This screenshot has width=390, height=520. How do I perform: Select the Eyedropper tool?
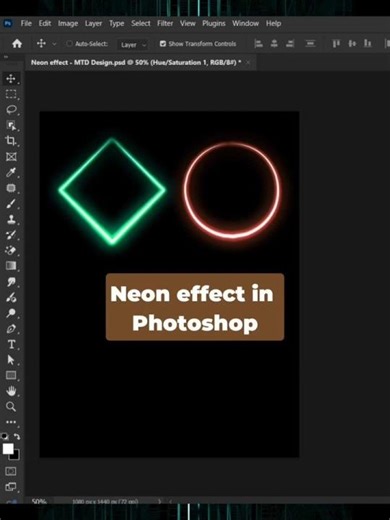point(11,172)
